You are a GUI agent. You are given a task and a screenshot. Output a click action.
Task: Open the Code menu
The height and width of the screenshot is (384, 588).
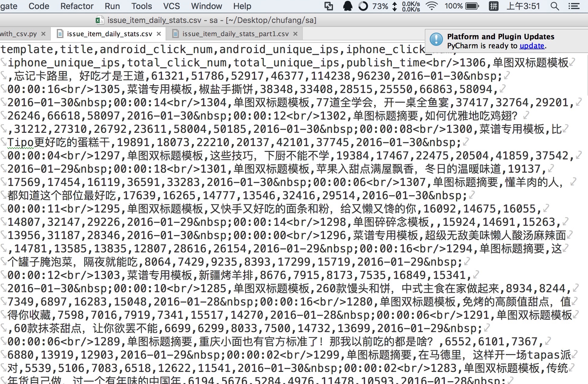[x=39, y=6]
